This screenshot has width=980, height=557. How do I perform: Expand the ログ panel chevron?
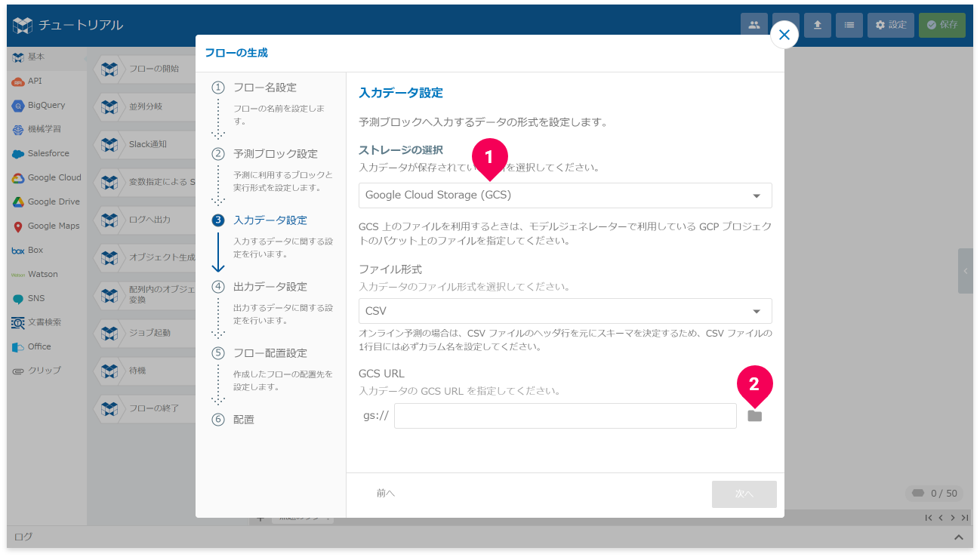959,537
